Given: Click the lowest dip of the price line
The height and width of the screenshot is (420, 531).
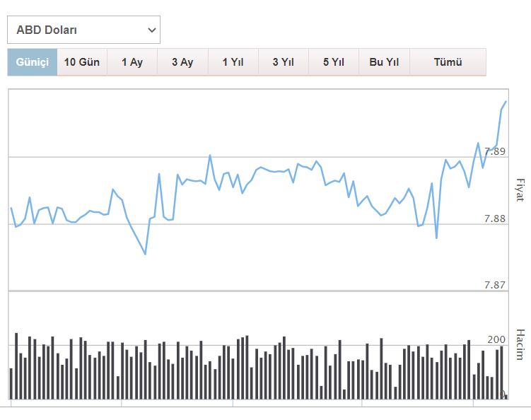Looking at the screenshot, I should click(145, 254).
